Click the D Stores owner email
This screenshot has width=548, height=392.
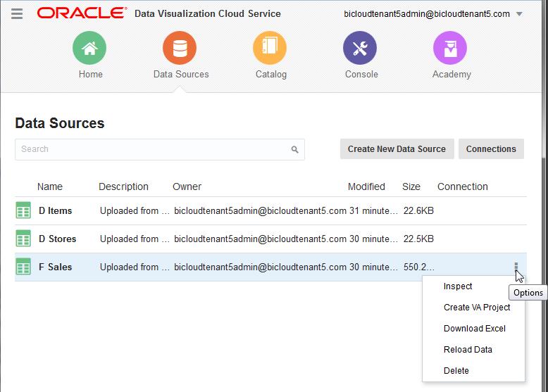click(260, 239)
